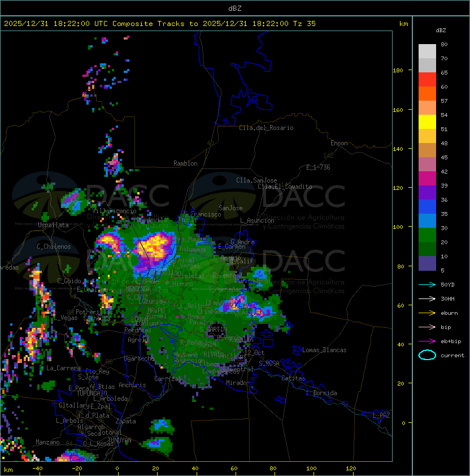Pick the bright green 20-30 dBZ swatch
The height and width of the screenshot is (476, 470).
pyautogui.click(x=427, y=235)
